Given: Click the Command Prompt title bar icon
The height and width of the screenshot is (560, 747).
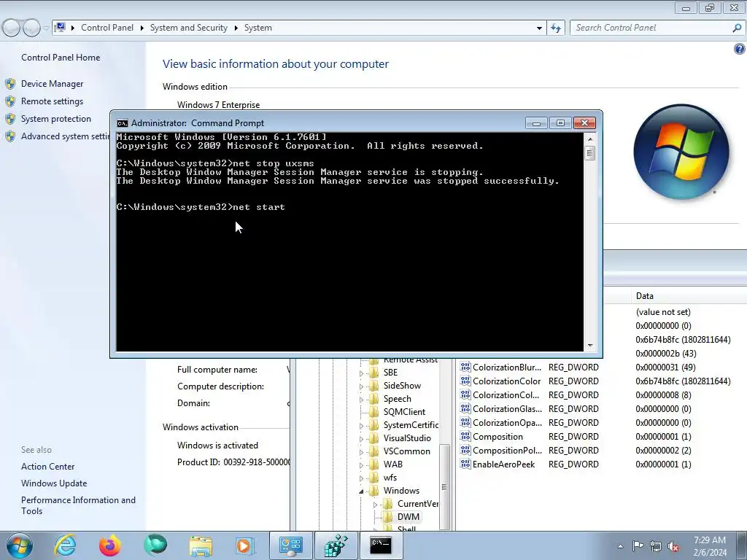Looking at the screenshot, I should pyautogui.click(x=123, y=123).
